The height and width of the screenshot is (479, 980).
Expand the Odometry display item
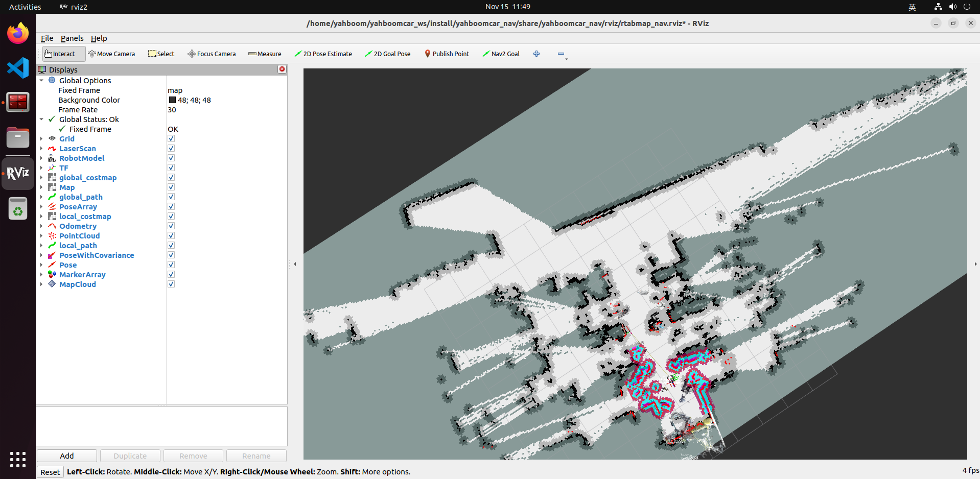tap(41, 226)
